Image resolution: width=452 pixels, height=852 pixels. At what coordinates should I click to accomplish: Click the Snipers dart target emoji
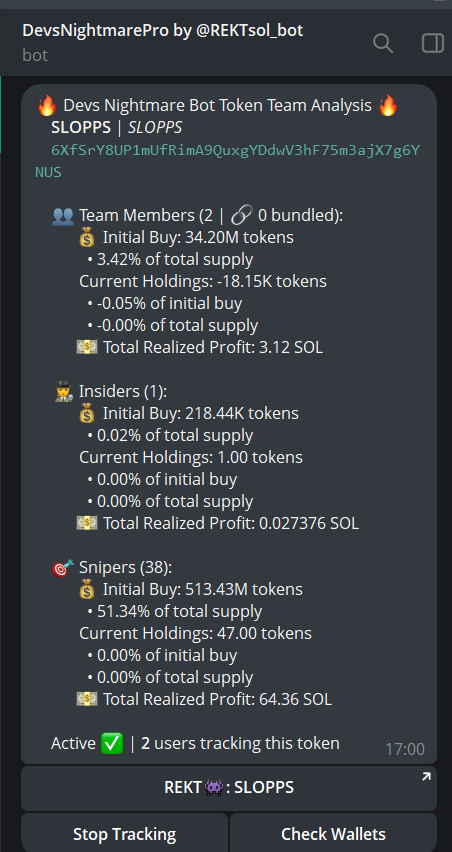64,568
